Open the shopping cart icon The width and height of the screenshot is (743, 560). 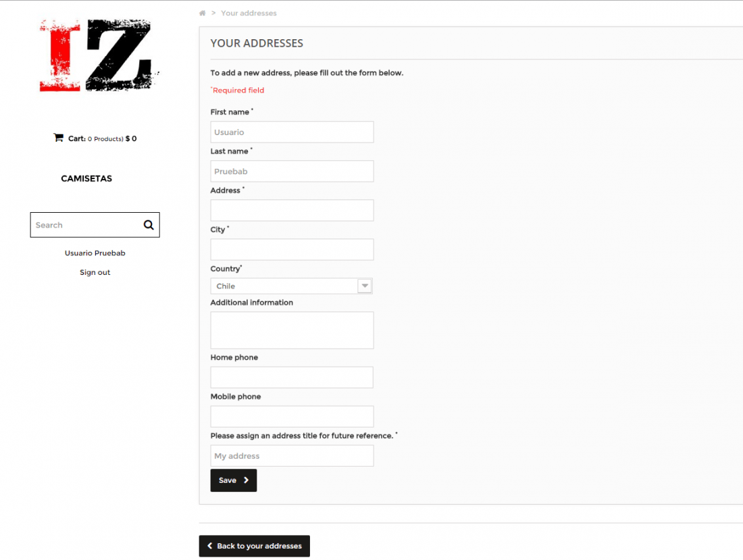[x=58, y=138]
